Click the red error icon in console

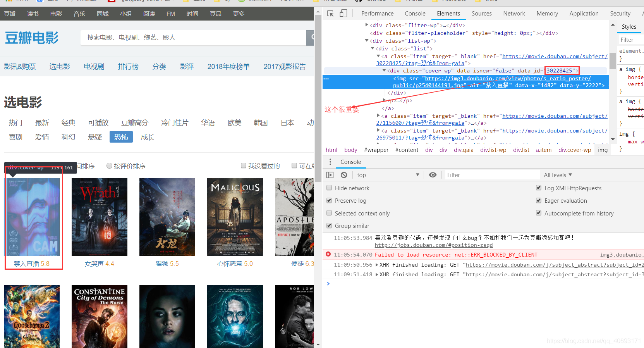click(328, 254)
